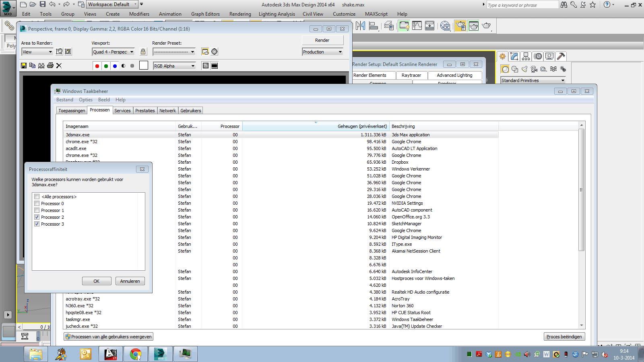Select the Cameras category in Create panel

tap(534, 69)
